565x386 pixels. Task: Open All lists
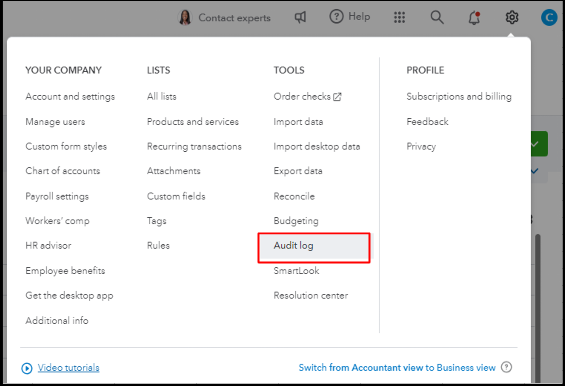(x=161, y=97)
